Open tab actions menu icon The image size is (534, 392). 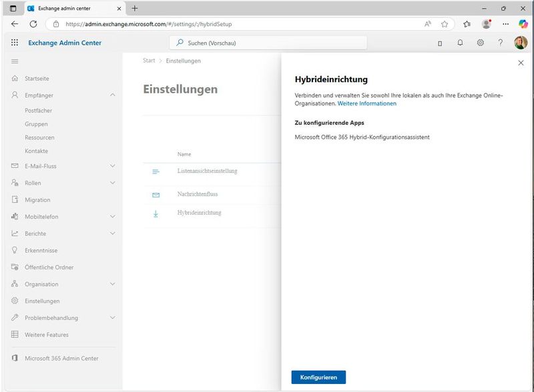click(13, 9)
